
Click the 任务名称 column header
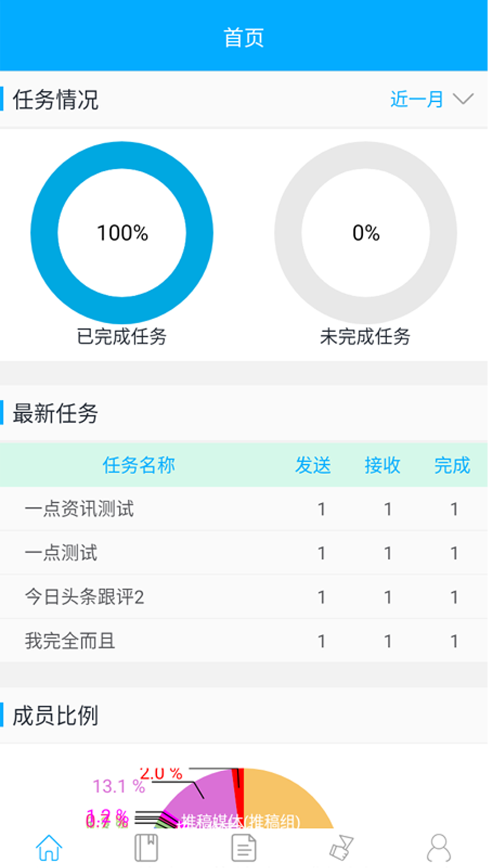139,466
